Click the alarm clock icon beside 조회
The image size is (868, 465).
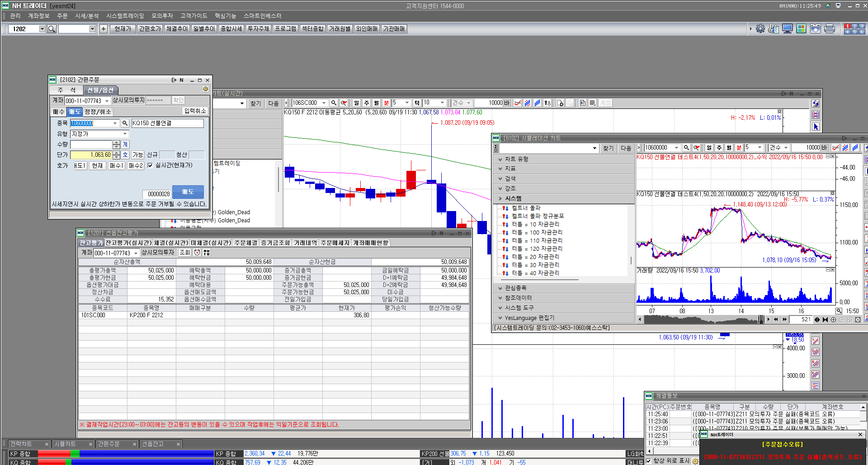coord(197,253)
